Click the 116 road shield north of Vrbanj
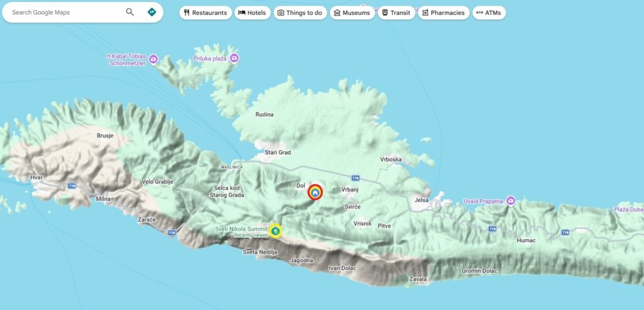The width and height of the screenshot is (644, 310). coord(356,178)
